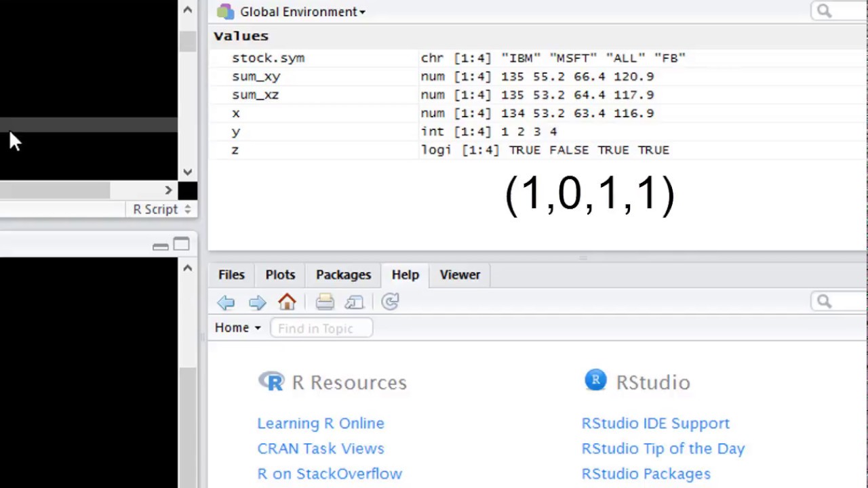This screenshot has height=488, width=868.
Task: Print the current Help topic
Action: click(x=324, y=302)
